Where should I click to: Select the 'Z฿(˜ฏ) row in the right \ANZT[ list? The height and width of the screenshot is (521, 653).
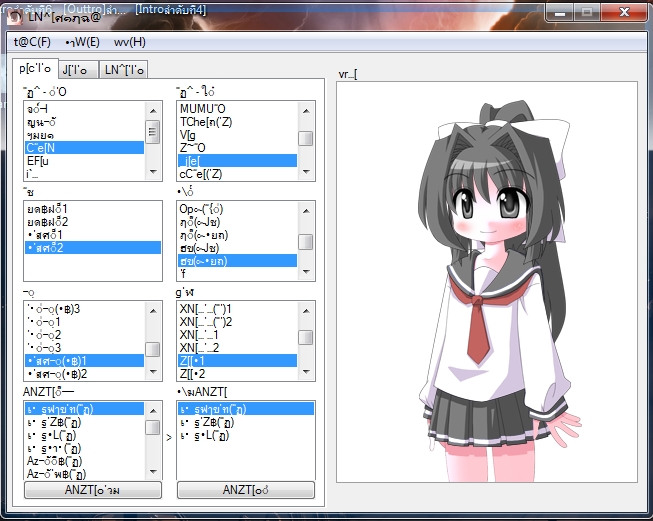[246, 422]
